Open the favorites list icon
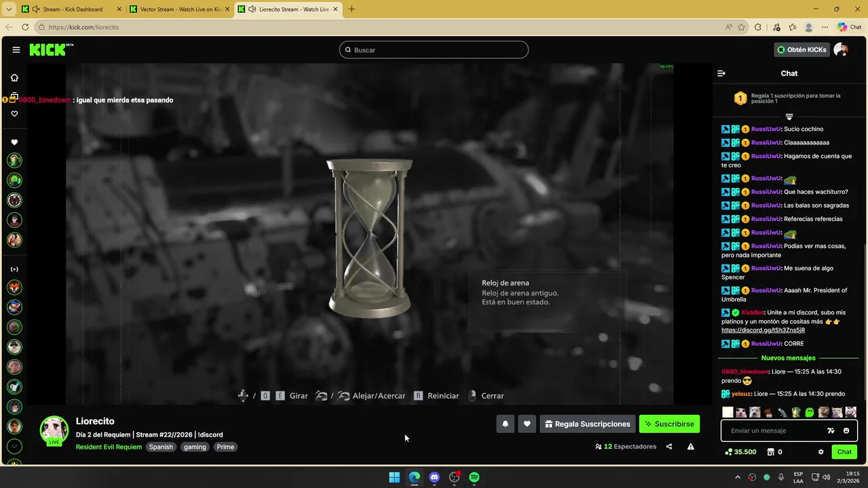868x488 pixels. 793,27
